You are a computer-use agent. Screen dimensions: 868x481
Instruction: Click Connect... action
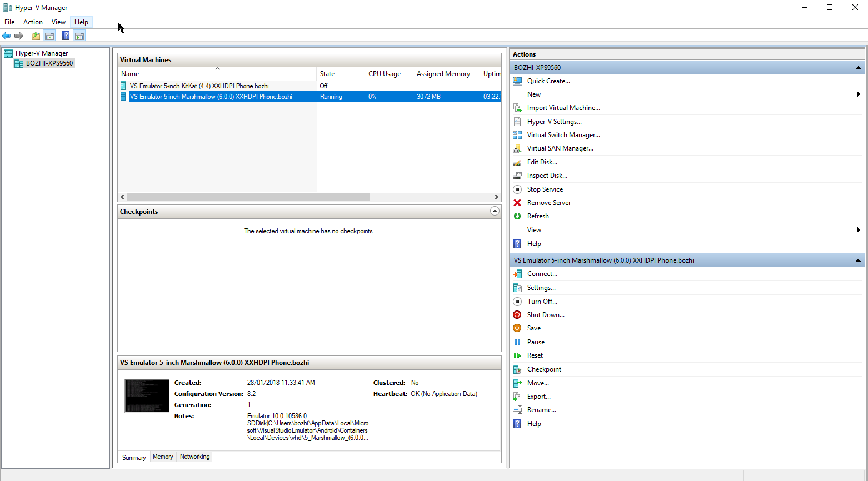pyautogui.click(x=542, y=274)
